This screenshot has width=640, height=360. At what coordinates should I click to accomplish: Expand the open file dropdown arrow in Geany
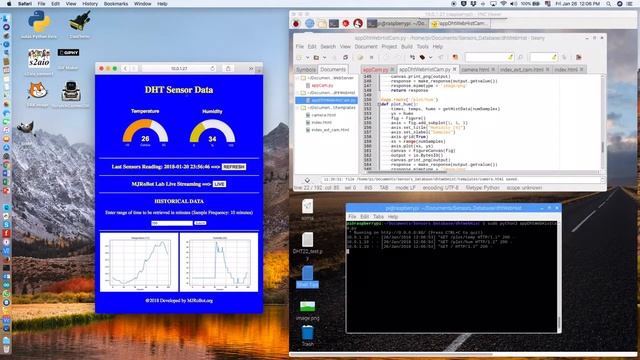coord(324,58)
